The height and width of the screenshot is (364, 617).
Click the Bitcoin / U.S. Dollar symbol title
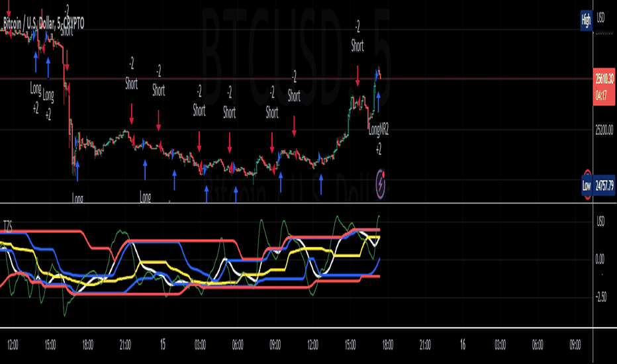(44, 24)
